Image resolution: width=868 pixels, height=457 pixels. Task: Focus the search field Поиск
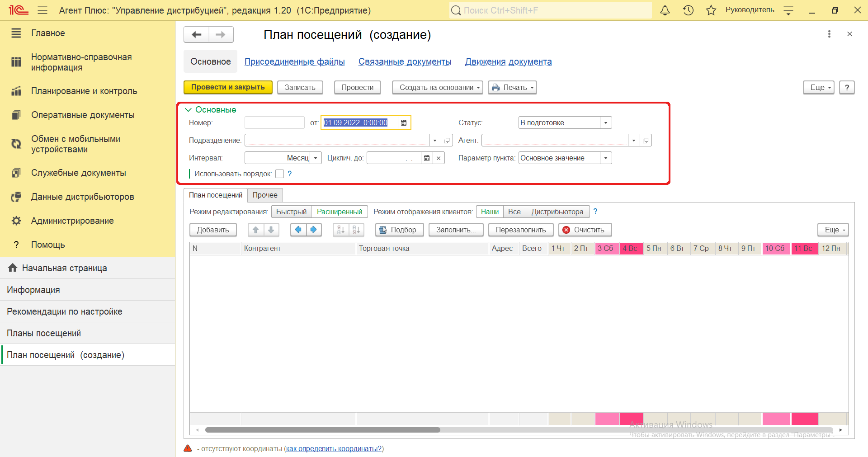(550, 10)
